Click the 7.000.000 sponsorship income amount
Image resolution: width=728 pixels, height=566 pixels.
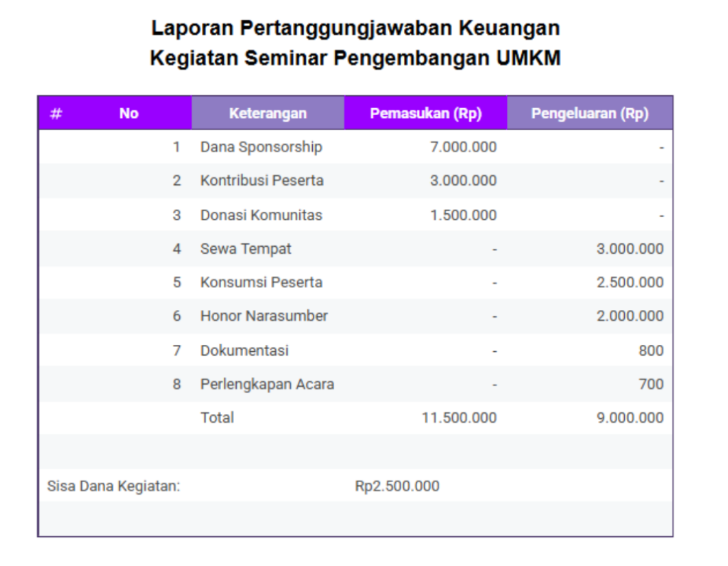pos(463,147)
